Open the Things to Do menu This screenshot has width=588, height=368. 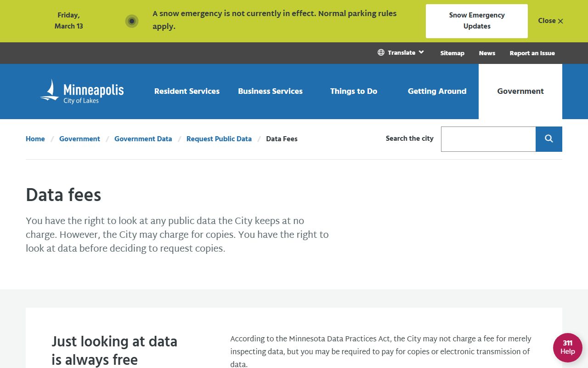pos(354,91)
